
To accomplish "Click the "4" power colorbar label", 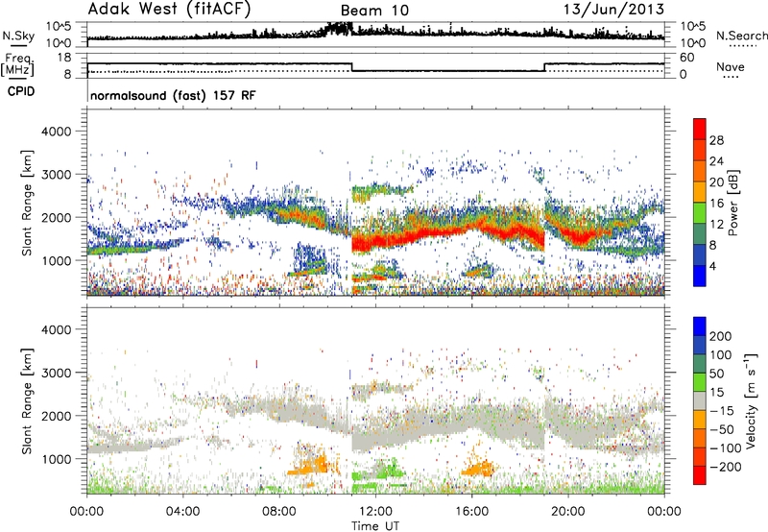I will click(x=712, y=266).
